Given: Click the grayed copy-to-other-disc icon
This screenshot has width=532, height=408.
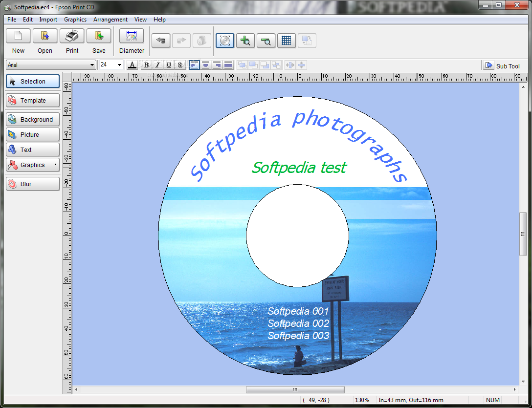Looking at the screenshot, I should coord(307,41).
